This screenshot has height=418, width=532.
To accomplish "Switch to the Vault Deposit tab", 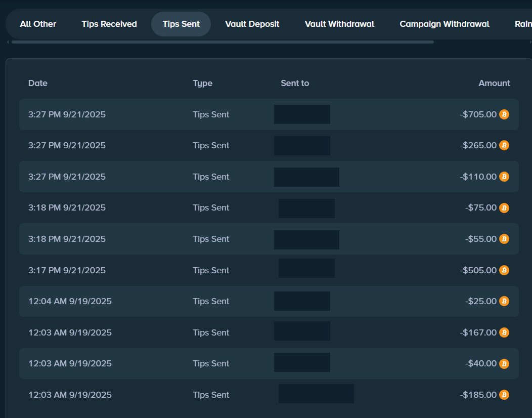I will point(252,24).
